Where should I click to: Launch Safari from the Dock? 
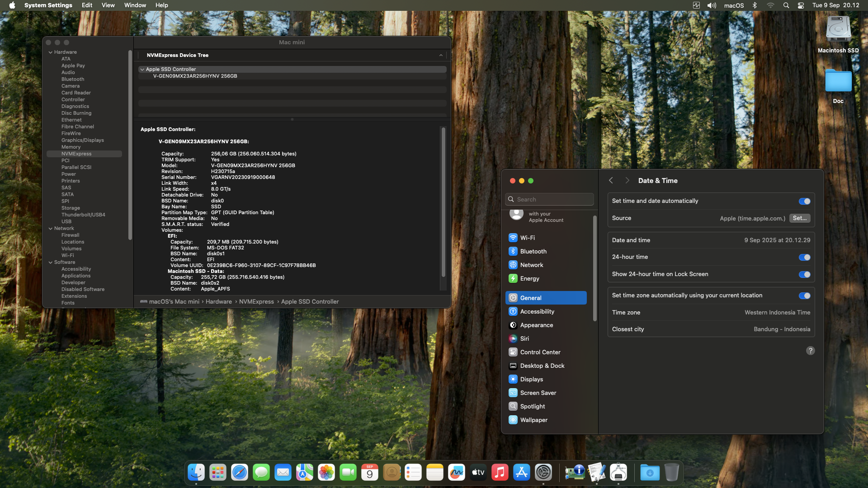click(x=240, y=473)
